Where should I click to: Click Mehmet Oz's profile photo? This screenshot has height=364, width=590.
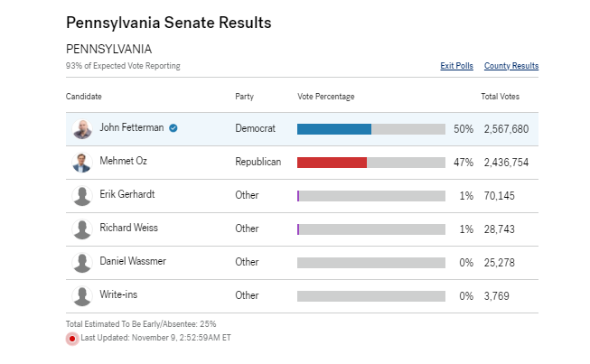[82, 163]
